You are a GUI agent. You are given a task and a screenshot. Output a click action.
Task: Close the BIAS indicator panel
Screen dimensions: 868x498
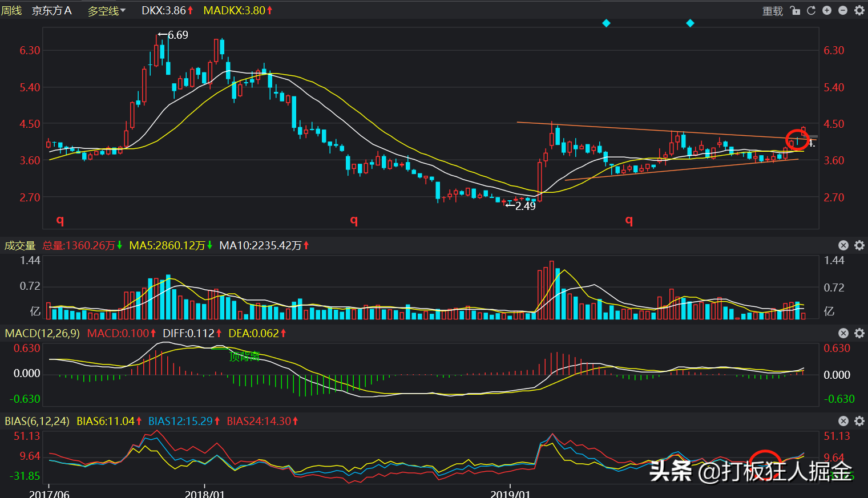coord(843,421)
